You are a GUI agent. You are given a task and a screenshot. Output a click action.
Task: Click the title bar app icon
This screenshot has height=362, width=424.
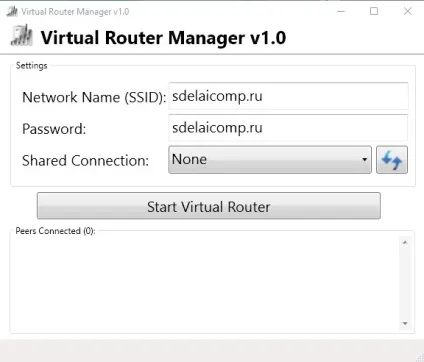pyautogui.click(x=12, y=11)
